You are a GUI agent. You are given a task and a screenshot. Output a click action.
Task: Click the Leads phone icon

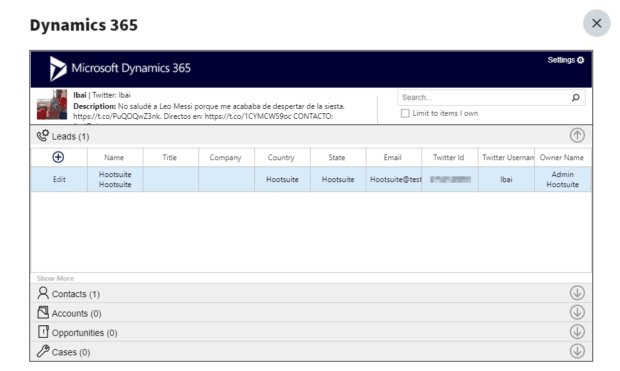tap(43, 136)
